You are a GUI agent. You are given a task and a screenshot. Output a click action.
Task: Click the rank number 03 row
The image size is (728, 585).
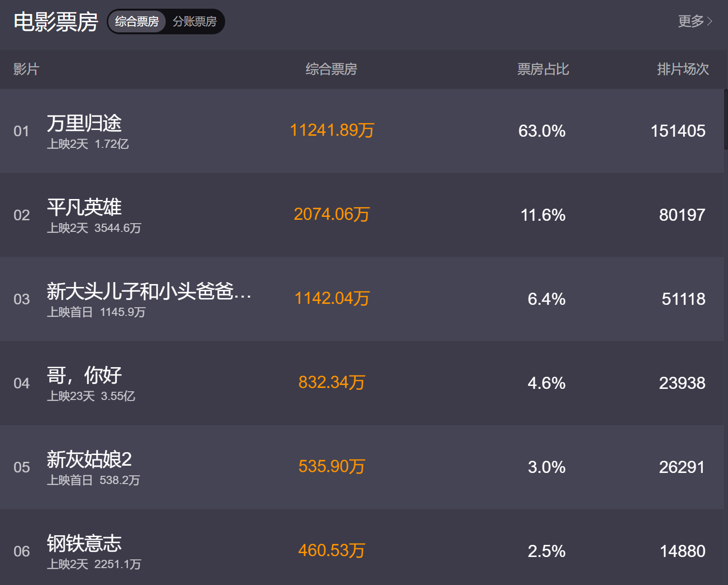coord(21,300)
